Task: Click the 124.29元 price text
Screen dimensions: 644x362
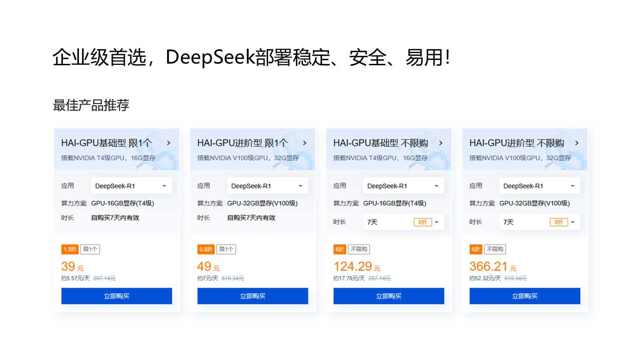Action: (357, 266)
